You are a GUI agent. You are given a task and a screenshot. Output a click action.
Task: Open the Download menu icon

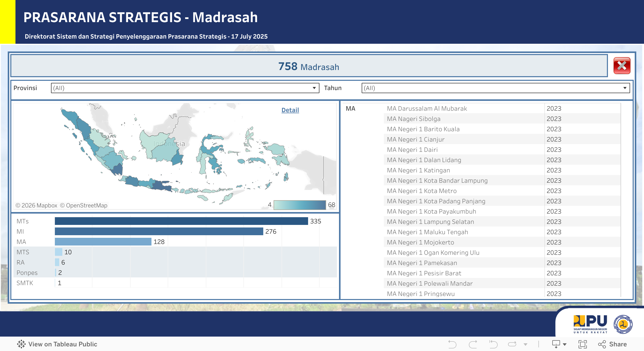click(x=556, y=344)
